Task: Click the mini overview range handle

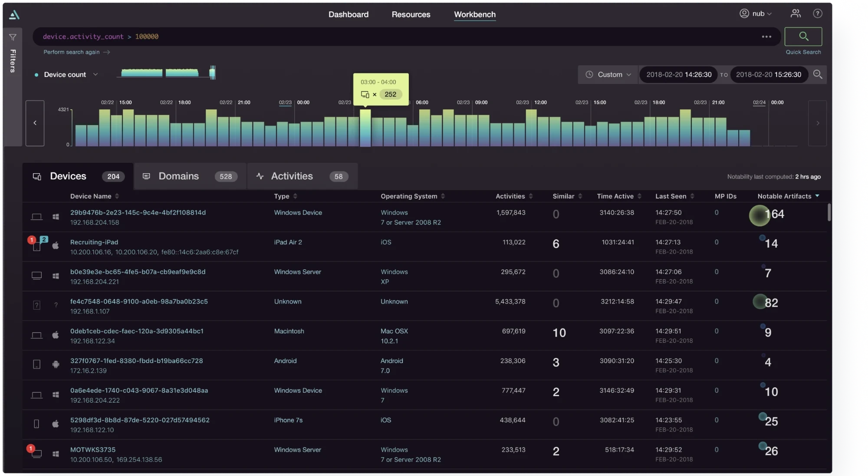Action: click(212, 72)
